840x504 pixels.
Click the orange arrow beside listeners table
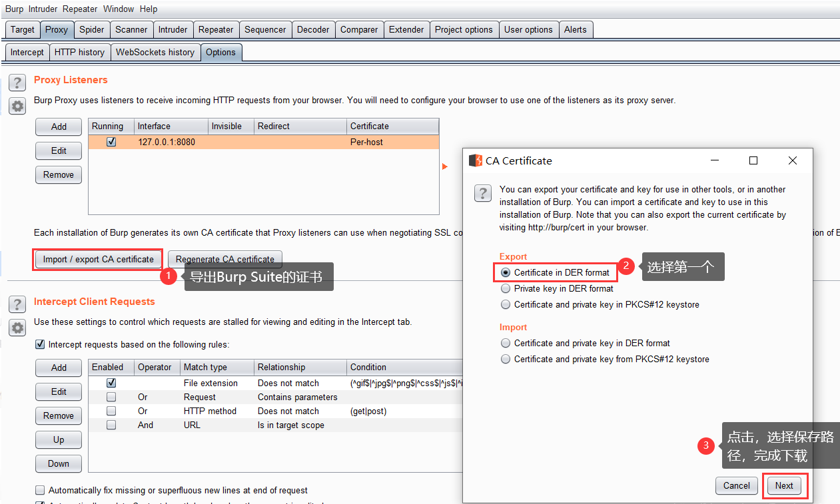(445, 166)
